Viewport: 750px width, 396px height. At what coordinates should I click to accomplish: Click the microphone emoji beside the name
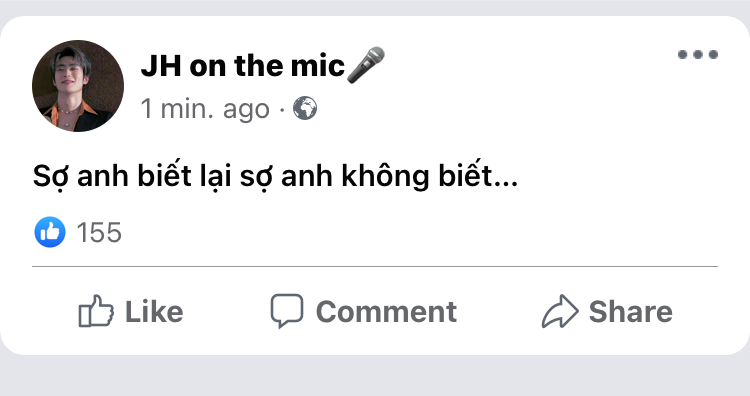[x=365, y=65]
